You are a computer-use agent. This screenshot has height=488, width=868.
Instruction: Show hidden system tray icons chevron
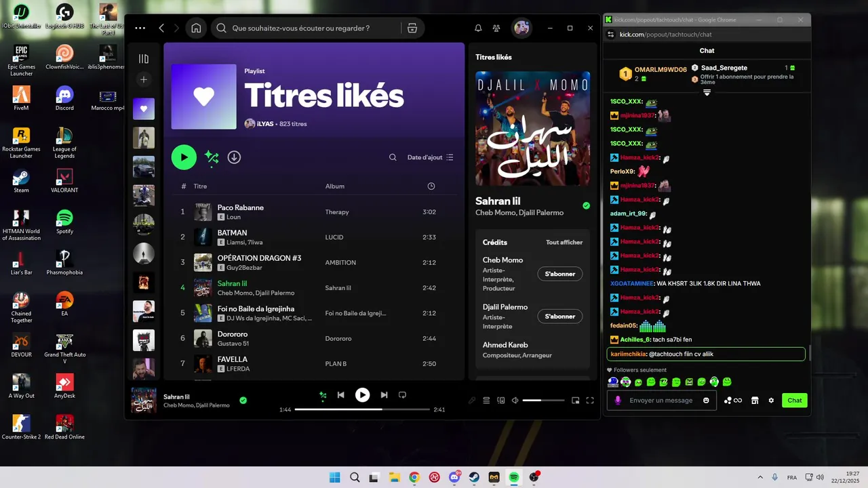[759, 477]
